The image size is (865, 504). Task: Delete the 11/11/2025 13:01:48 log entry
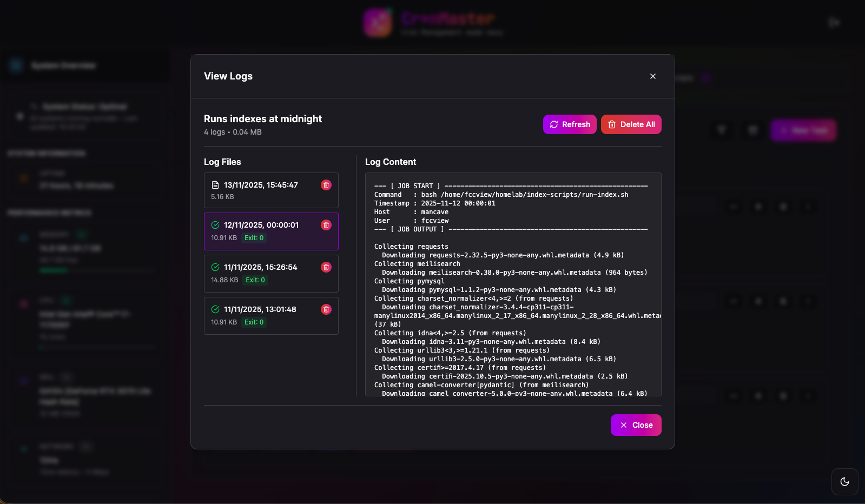(326, 309)
